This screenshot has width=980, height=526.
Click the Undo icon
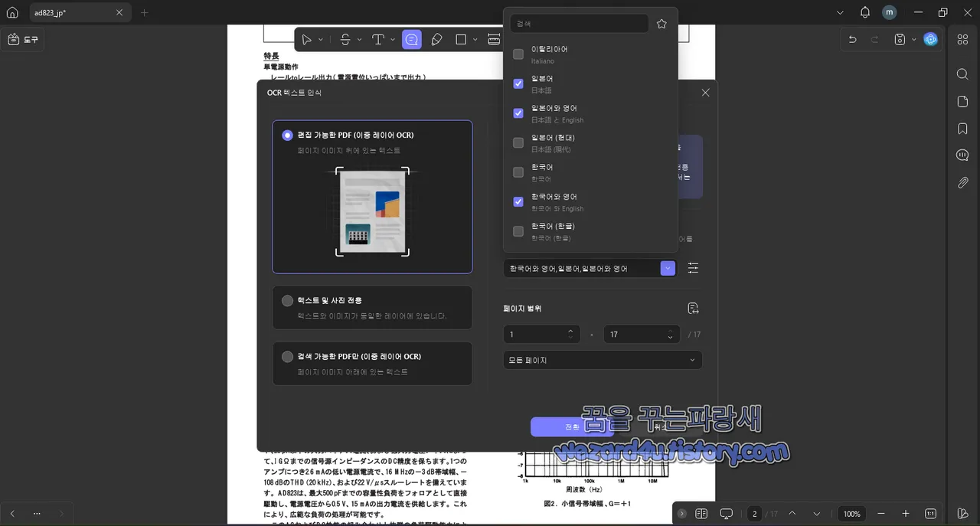point(852,38)
